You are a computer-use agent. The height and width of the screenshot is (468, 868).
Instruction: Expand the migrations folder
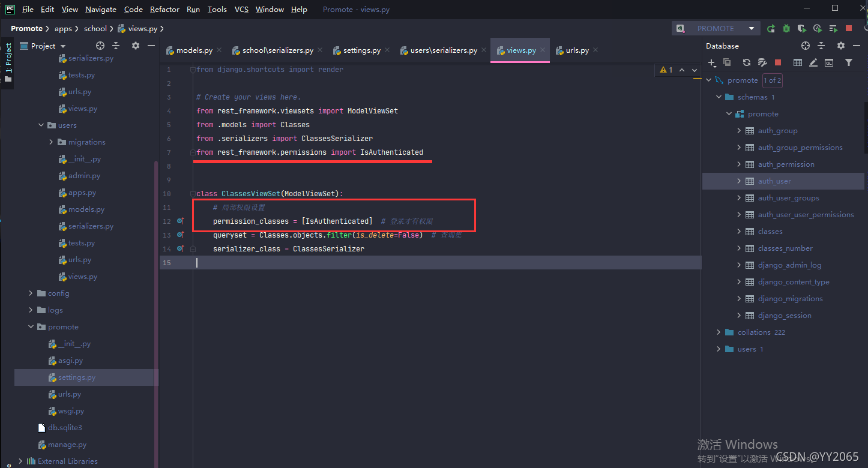tap(51, 142)
